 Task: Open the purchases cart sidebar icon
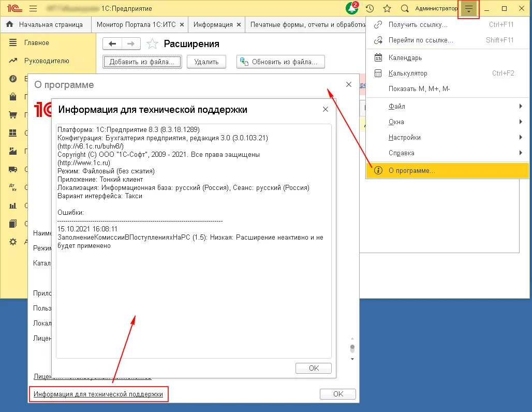tap(13, 115)
